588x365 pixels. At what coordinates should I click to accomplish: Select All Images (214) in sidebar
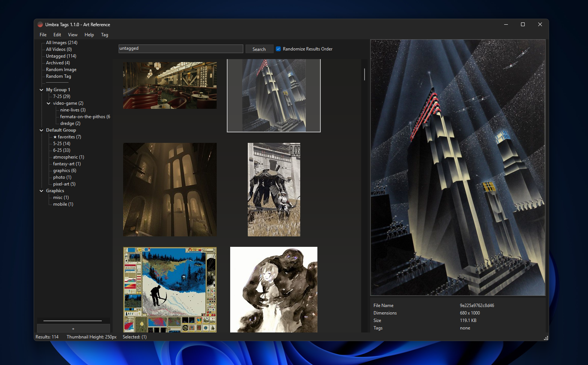62,43
